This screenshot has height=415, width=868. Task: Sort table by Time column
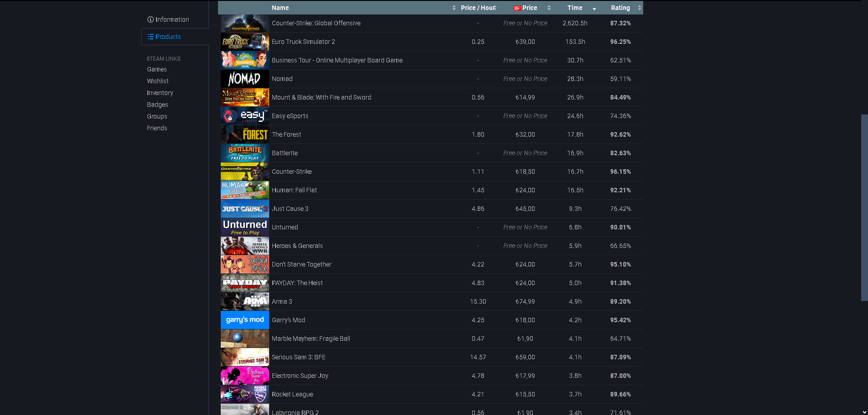tap(575, 8)
